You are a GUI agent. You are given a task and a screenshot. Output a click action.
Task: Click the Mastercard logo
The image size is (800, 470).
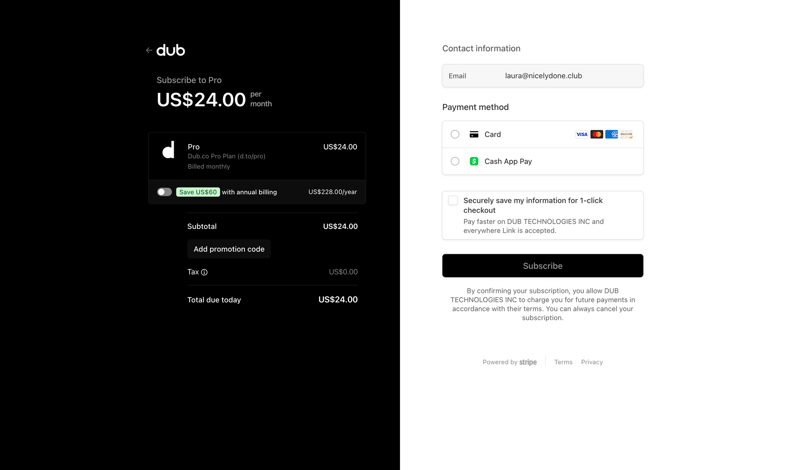coord(596,134)
